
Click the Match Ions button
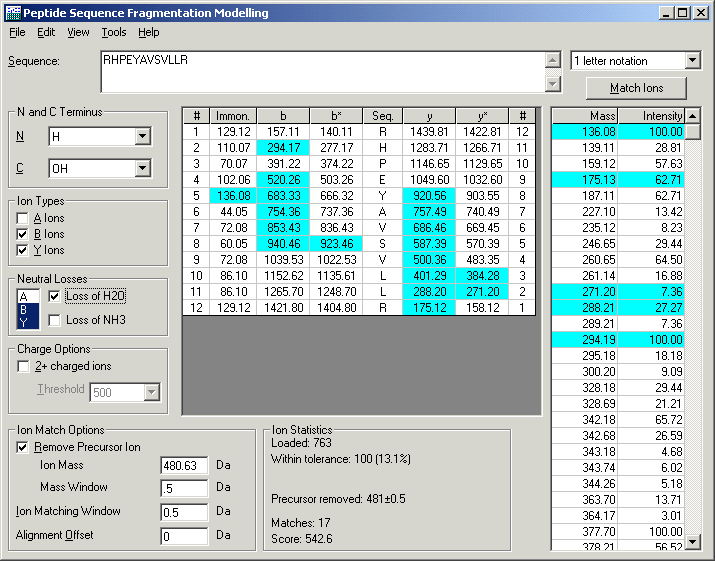pyautogui.click(x=636, y=88)
